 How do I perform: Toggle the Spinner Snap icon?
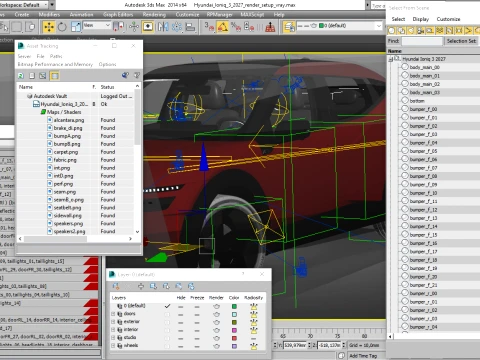249,27
